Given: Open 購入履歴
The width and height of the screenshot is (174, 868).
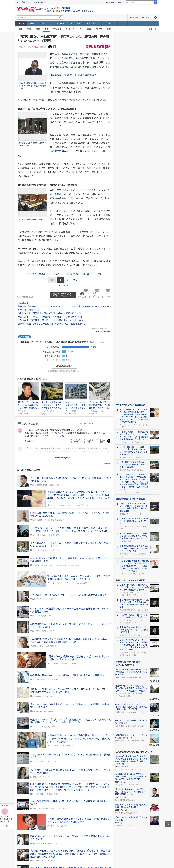Looking at the screenshot, I should point(146,18).
